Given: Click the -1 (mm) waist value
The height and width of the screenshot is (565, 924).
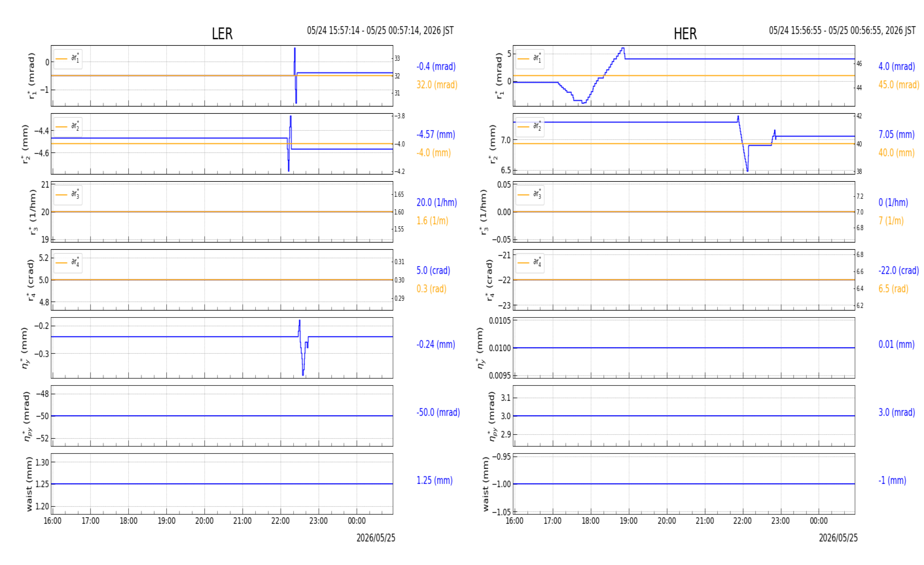Looking at the screenshot, I should [x=892, y=480].
